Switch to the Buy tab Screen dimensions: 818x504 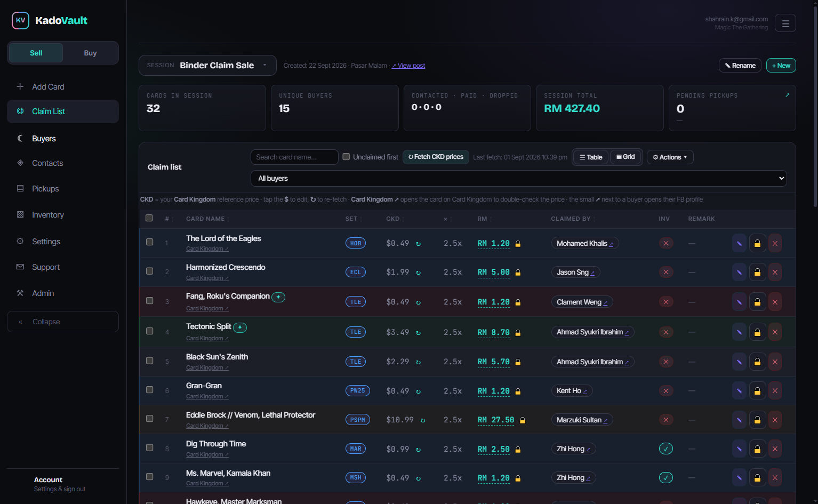point(90,53)
